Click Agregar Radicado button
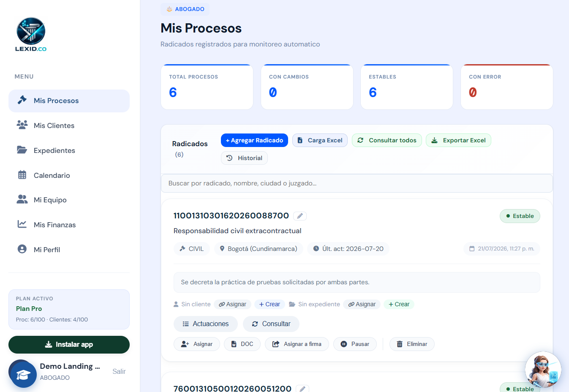Screen dimensions: 569x392 [254, 140]
